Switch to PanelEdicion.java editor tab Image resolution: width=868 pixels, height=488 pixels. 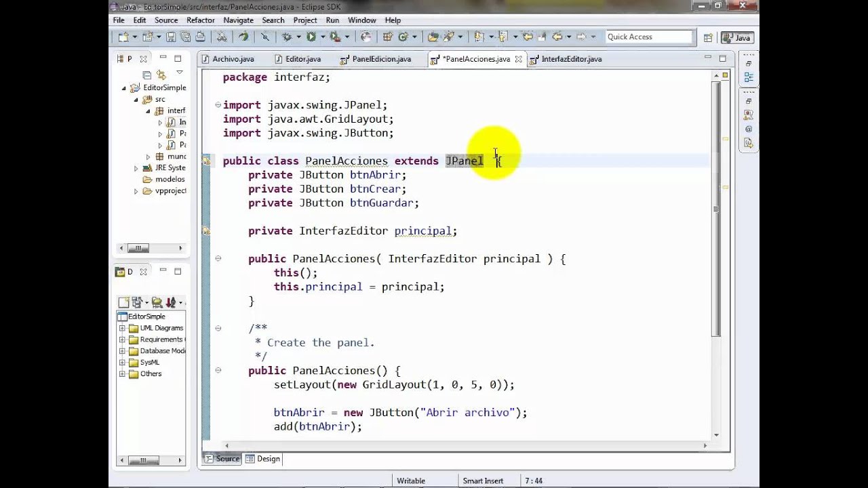pos(376,59)
